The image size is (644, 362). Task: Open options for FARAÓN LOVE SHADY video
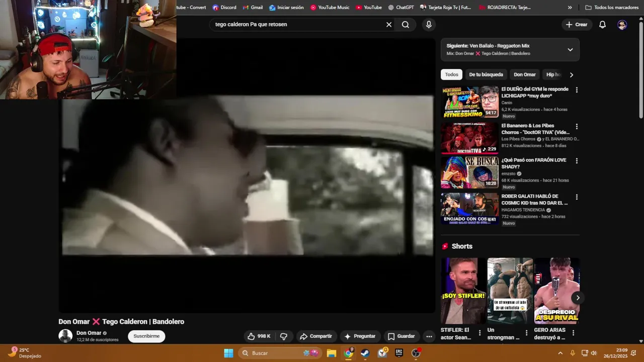(x=577, y=161)
